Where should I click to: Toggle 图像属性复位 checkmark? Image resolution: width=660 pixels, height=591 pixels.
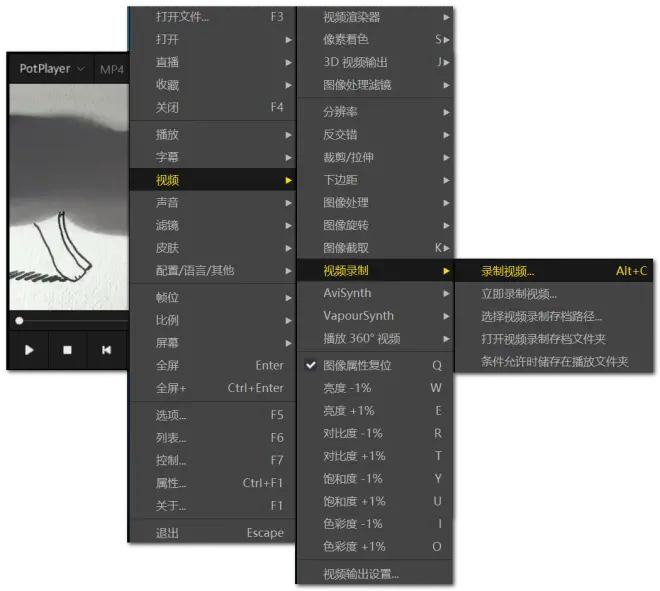311,365
